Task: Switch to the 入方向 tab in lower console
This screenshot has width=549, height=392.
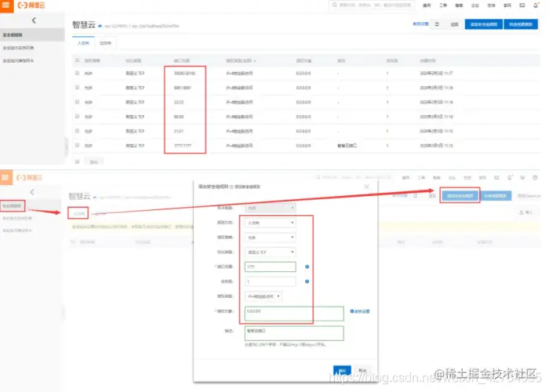Action: point(78,213)
